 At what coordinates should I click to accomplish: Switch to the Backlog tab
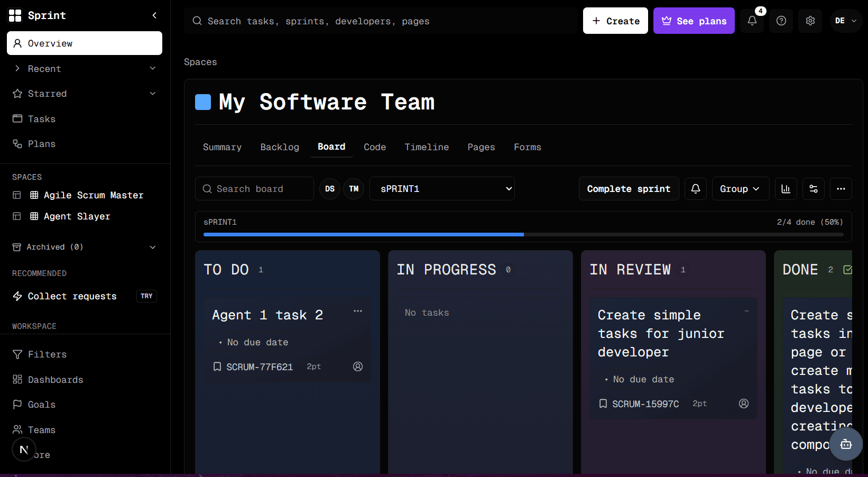(280, 147)
